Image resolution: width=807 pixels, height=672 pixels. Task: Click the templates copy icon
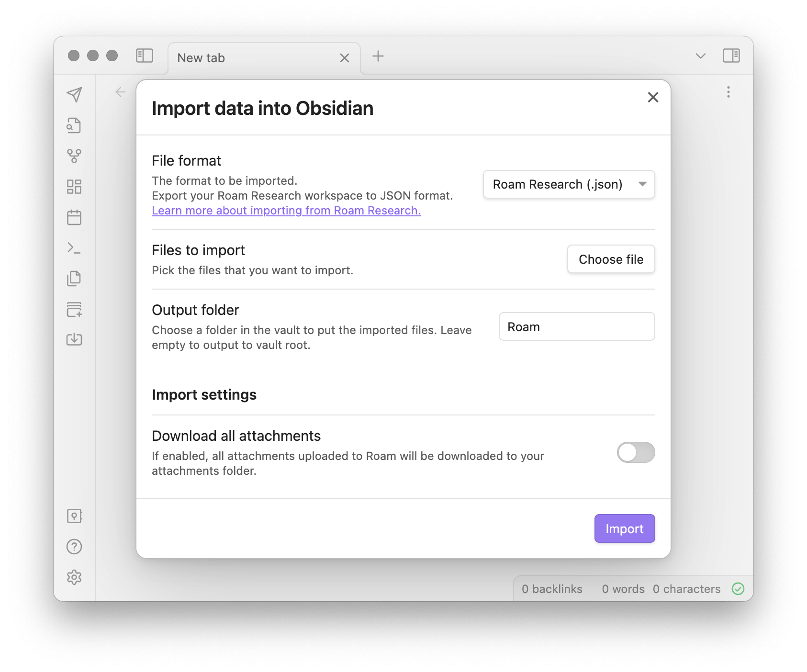[74, 279]
